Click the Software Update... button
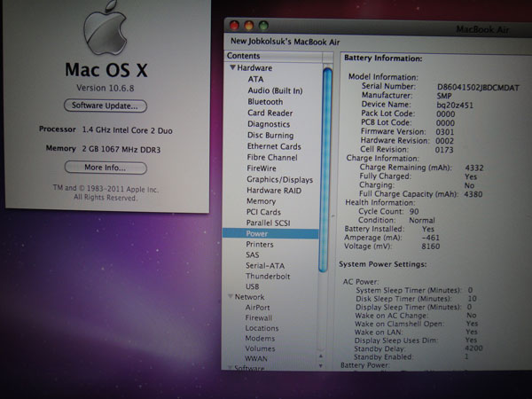Image resolution: width=532 pixels, height=399 pixels. point(105,106)
